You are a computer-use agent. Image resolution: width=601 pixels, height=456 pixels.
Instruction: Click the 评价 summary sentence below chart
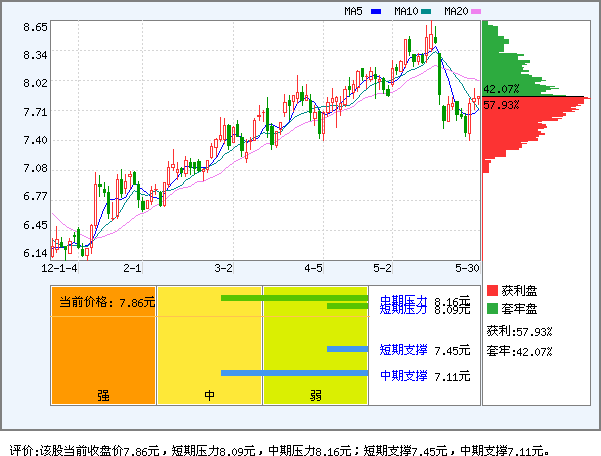pos(280,450)
